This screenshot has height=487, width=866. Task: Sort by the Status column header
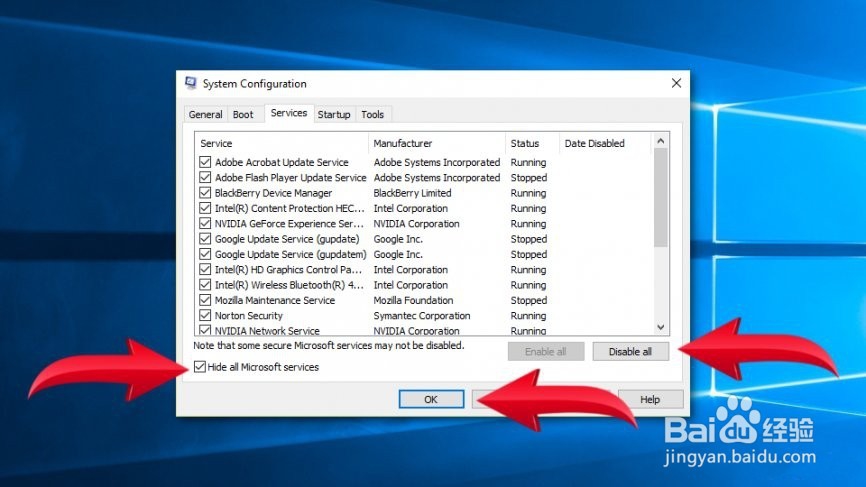click(x=532, y=143)
